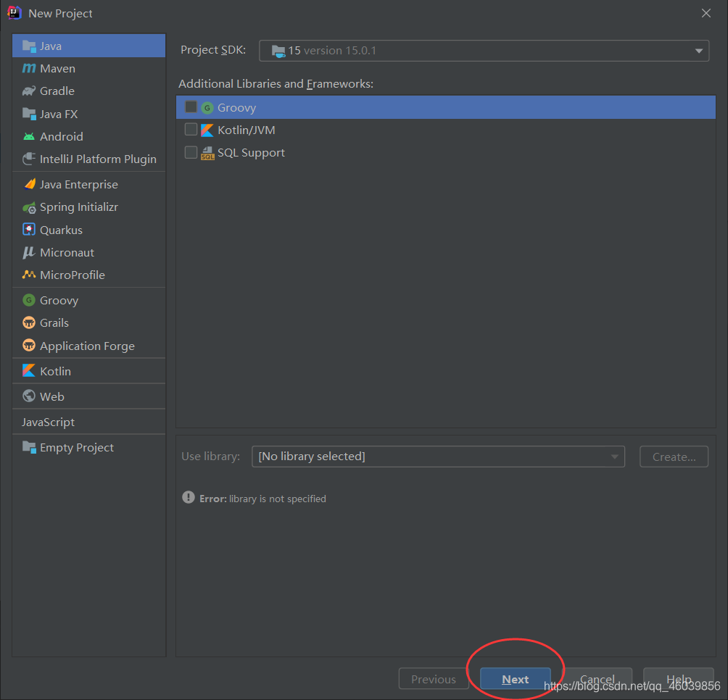Click the Java Enterprise icon
This screenshot has width=728, height=700.
(x=29, y=184)
